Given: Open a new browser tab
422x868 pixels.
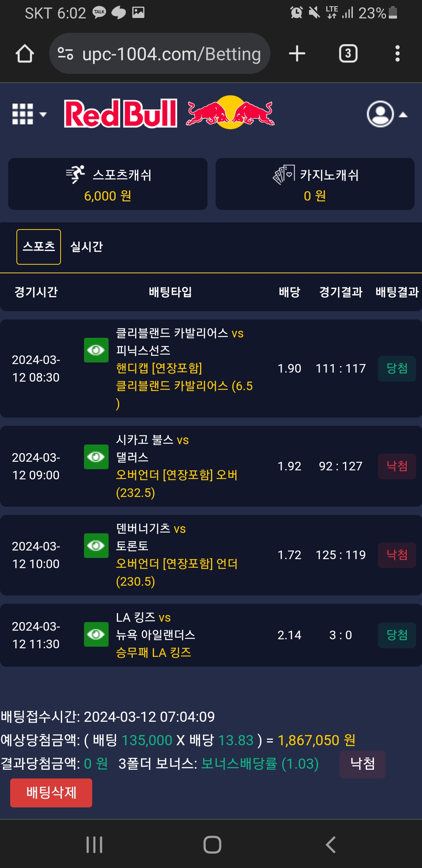Looking at the screenshot, I should [x=297, y=54].
